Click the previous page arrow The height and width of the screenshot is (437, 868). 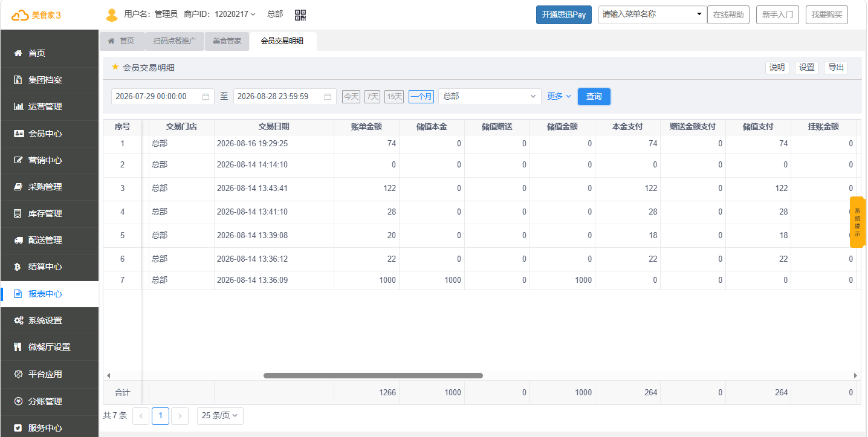tap(141, 416)
